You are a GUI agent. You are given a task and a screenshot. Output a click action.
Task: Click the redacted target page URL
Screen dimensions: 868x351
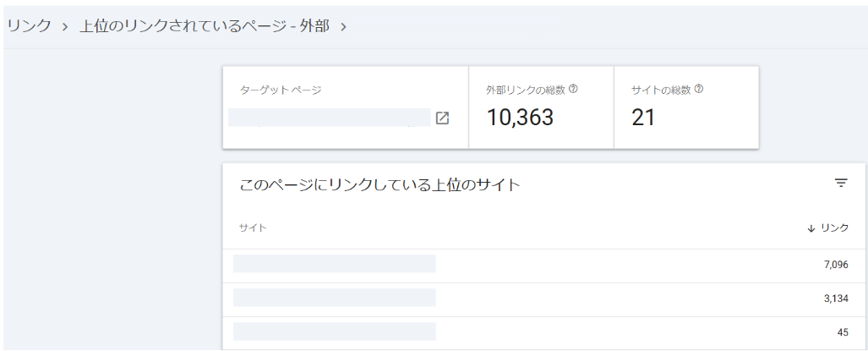(x=330, y=118)
